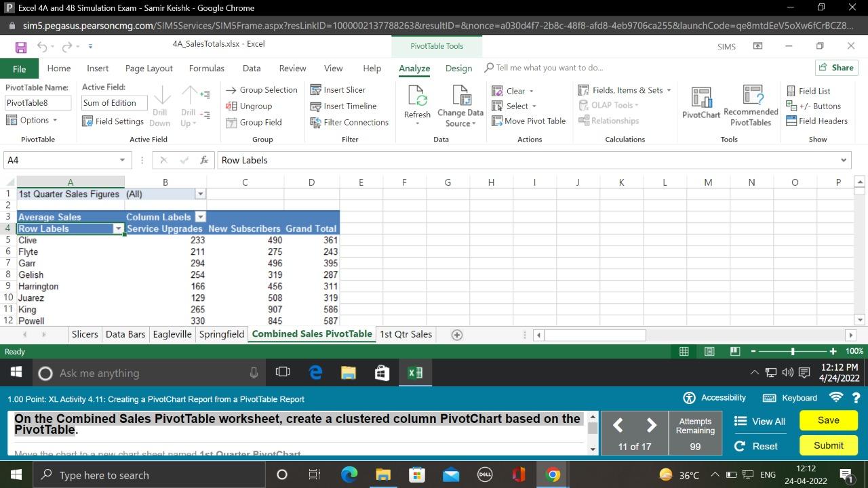Image resolution: width=868 pixels, height=488 pixels.
Task: Click the Redo arrow icon
Action: click(x=66, y=47)
